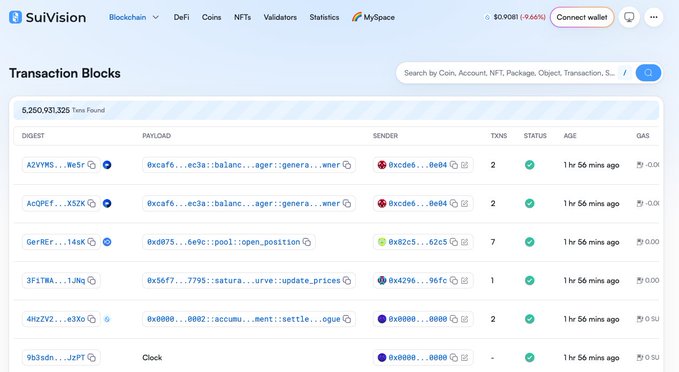Click the blue badge icon beside AcQPEf...X5ZK
The width and height of the screenshot is (679, 372).
click(x=107, y=204)
